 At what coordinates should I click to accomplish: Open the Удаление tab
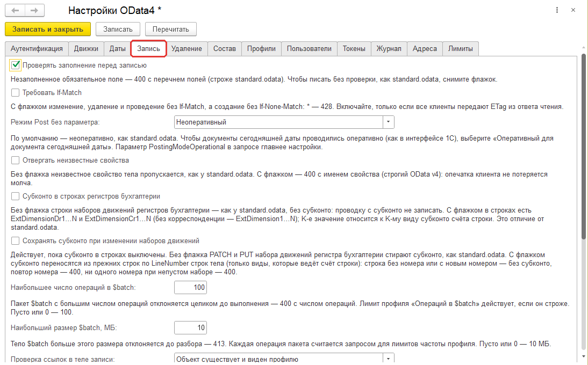[187, 49]
